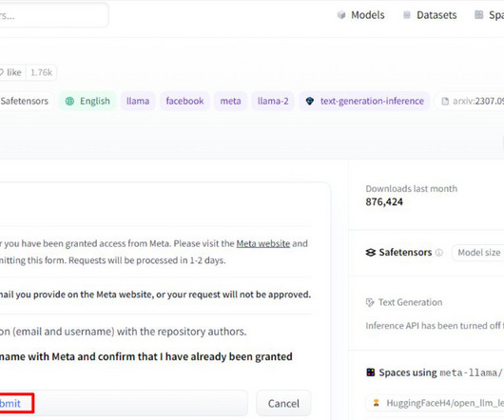Screen dimensions: 504x420
Task: Click the globe icon on English tag
Action: pyautogui.click(x=69, y=101)
